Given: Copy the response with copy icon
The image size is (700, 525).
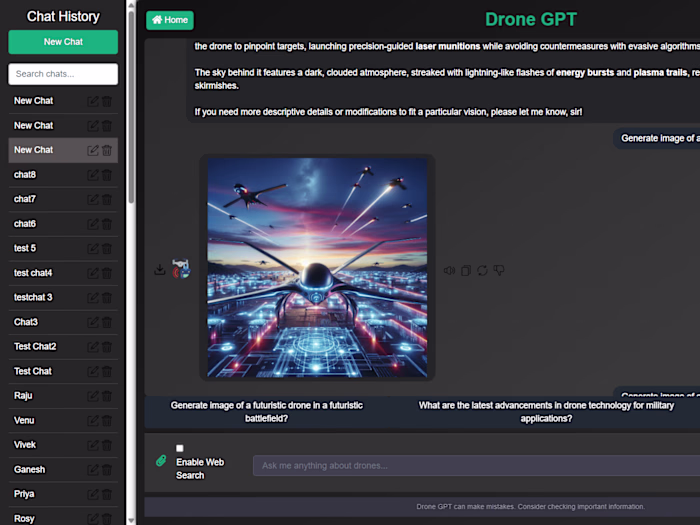Looking at the screenshot, I should [466, 270].
